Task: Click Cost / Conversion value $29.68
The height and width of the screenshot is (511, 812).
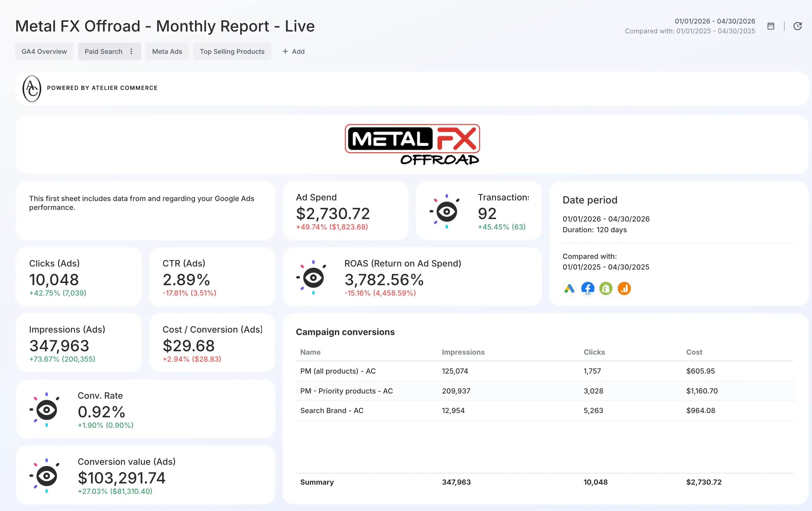Action: [x=189, y=345]
